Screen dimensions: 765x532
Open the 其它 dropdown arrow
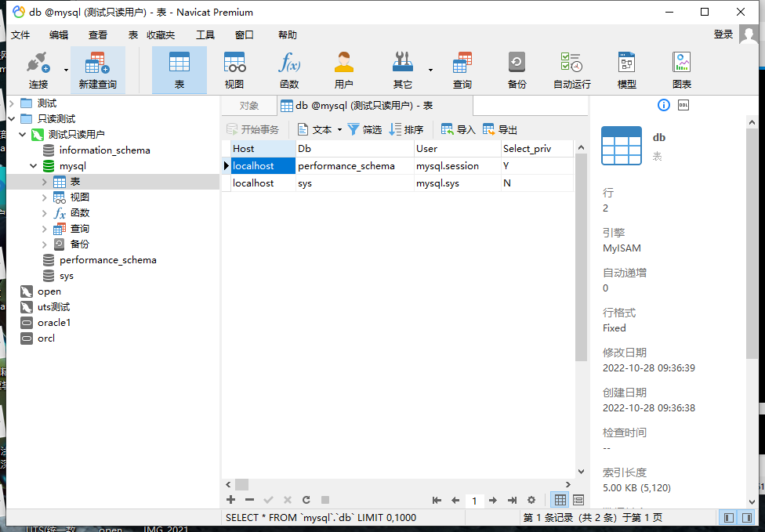point(430,71)
